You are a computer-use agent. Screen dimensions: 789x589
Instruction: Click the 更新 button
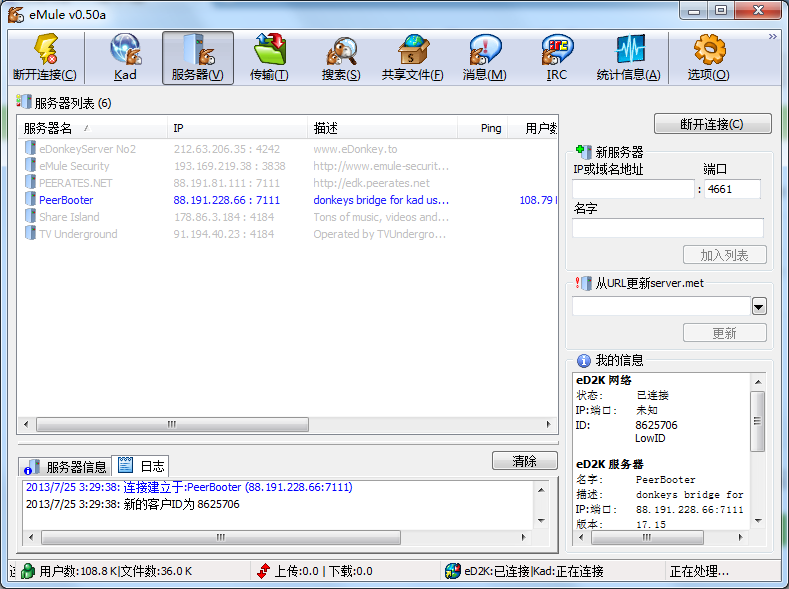pyautogui.click(x=725, y=333)
